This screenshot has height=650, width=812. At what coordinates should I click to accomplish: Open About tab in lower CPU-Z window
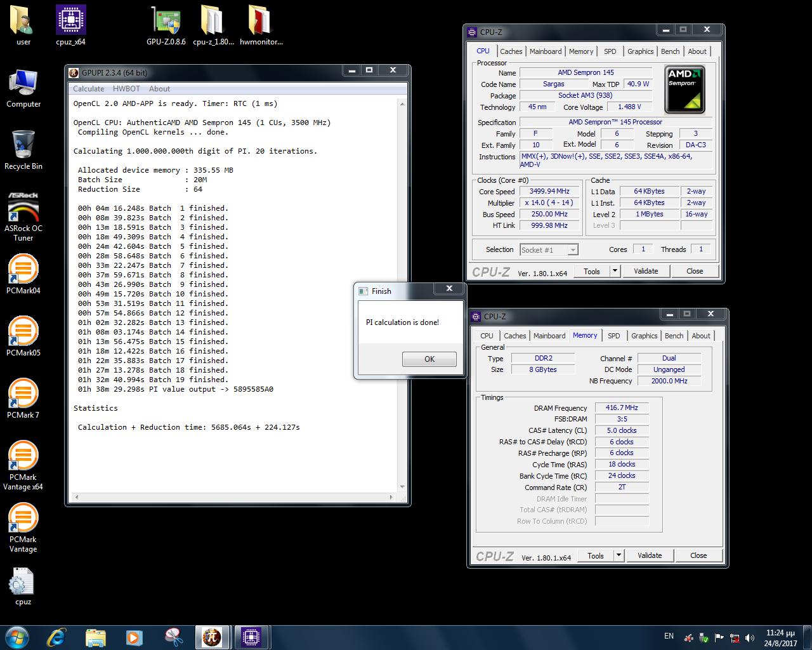pyautogui.click(x=701, y=336)
